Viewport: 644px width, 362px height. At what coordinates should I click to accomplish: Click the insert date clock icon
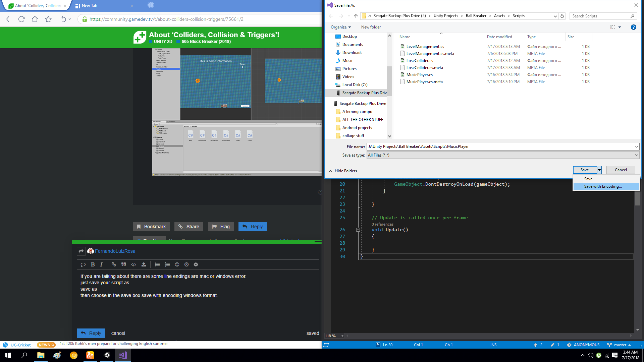(x=186, y=264)
